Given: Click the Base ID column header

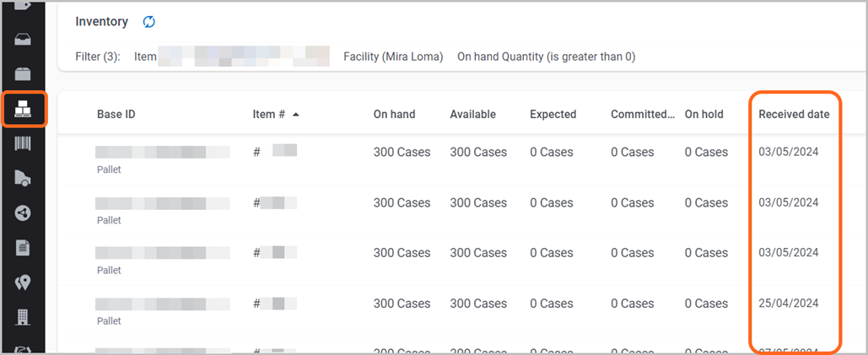Looking at the screenshot, I should [x=116, y=115].
